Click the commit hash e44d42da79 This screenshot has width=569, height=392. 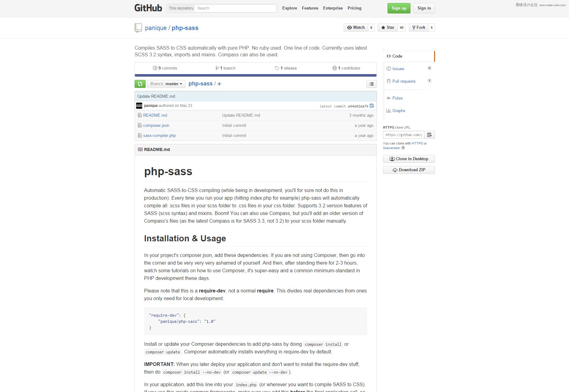358,106
